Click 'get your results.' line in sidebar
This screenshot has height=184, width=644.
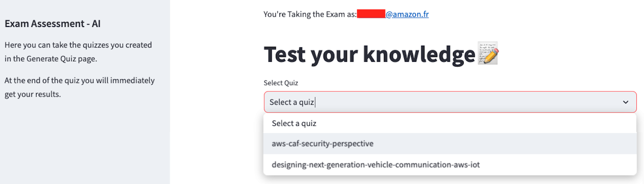click(x=32, y=94)
